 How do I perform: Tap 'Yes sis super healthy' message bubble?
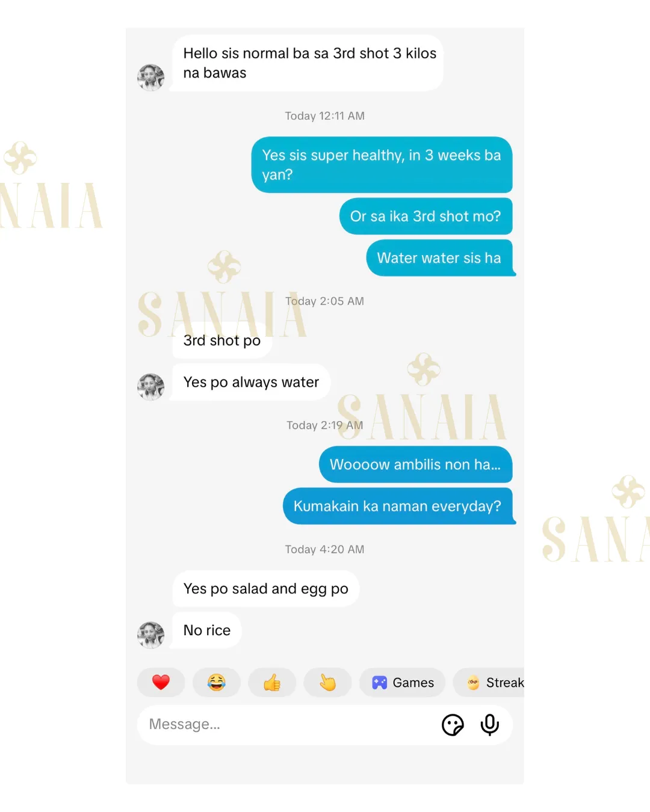[x=382, y=165]
